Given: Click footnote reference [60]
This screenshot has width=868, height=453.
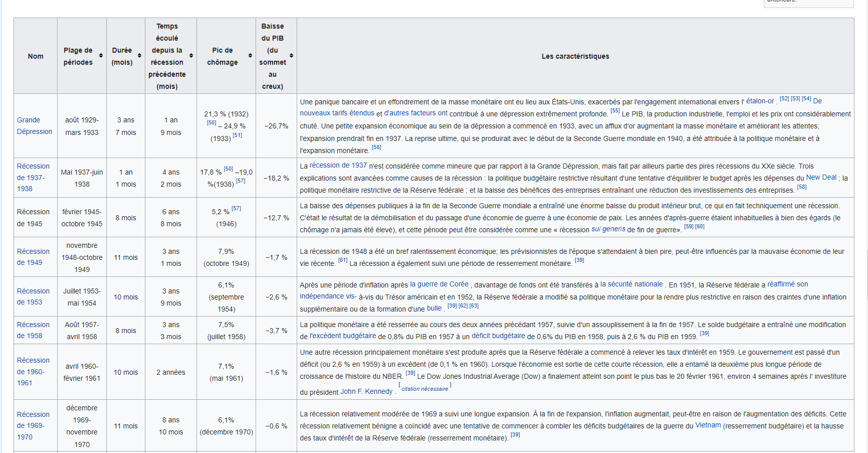Looking at the screenshot, I should click(700, 227).
